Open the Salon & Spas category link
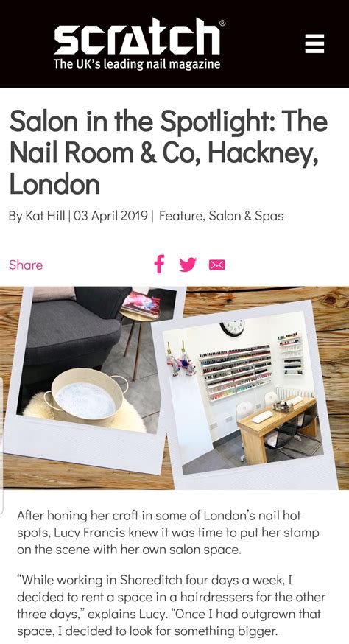 tap(246, 216)
